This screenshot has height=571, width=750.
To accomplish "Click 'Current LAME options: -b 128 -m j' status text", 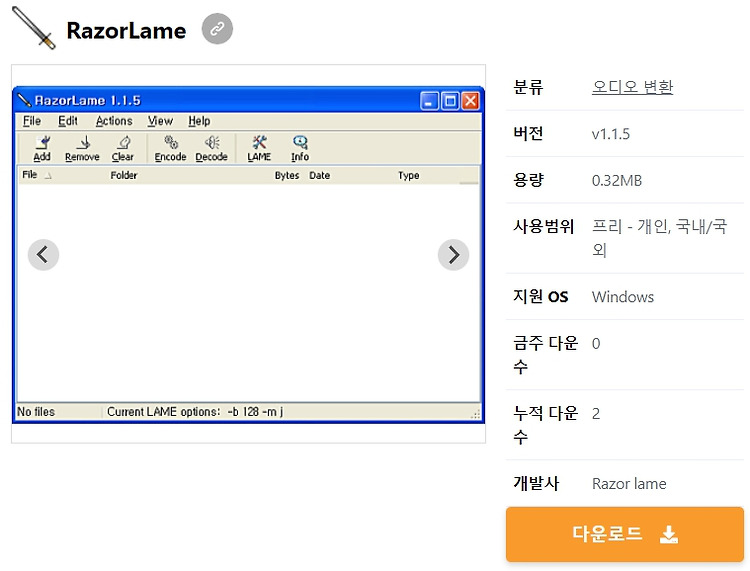I will click(195, 412).
